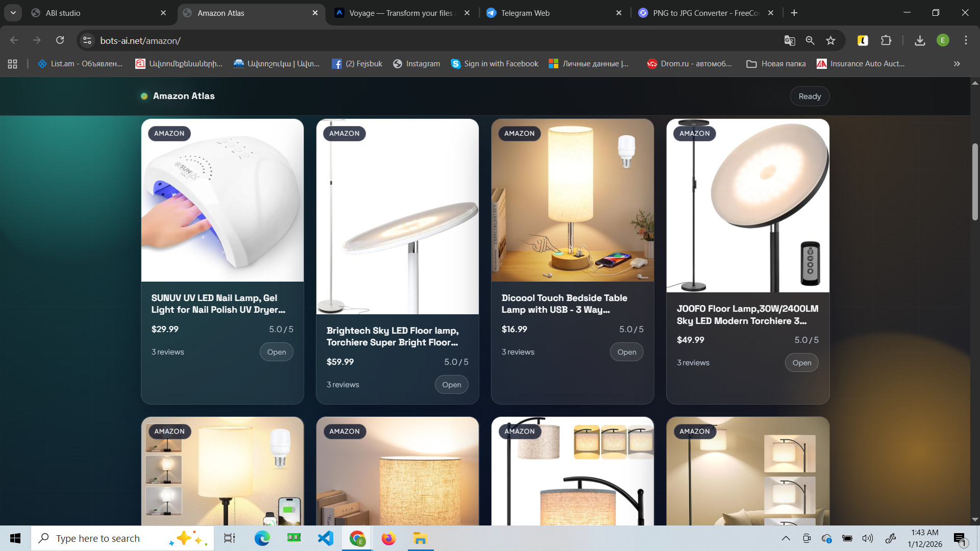Bookmark page with star icon
Image resolution: width=980 pixels, height=551 pixels.
pos(830,40)
